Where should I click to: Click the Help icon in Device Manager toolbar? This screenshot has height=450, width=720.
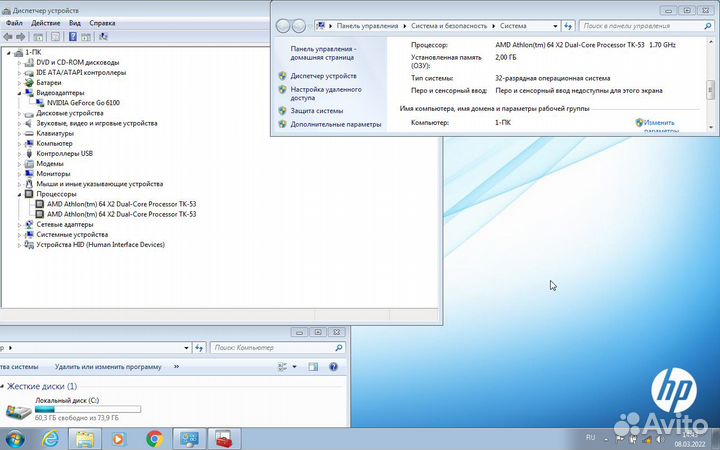point(72,36)
